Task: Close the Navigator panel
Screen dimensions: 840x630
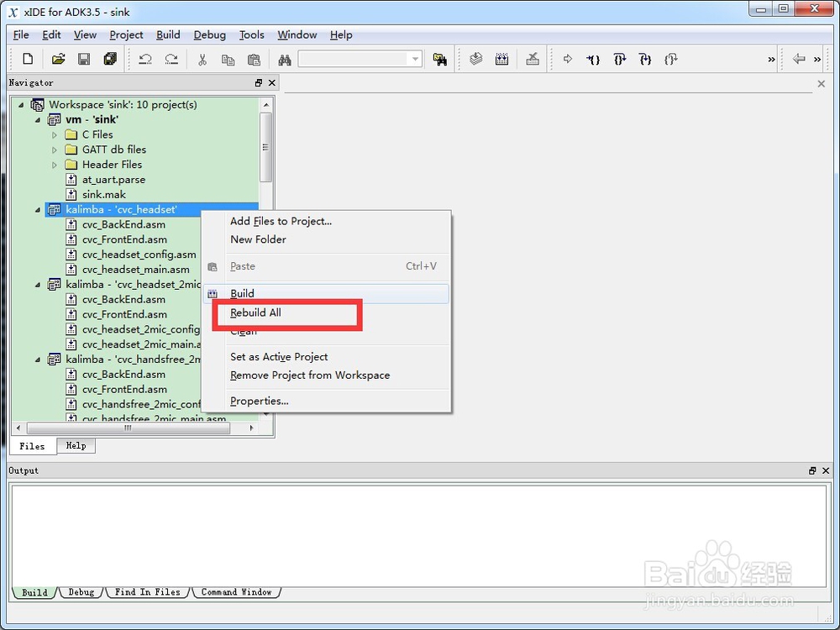Action: (x=271, y=82)
